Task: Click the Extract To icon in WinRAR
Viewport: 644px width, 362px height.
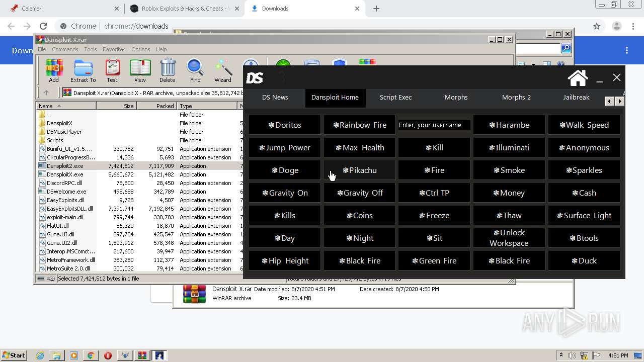Action: [83, 70]
